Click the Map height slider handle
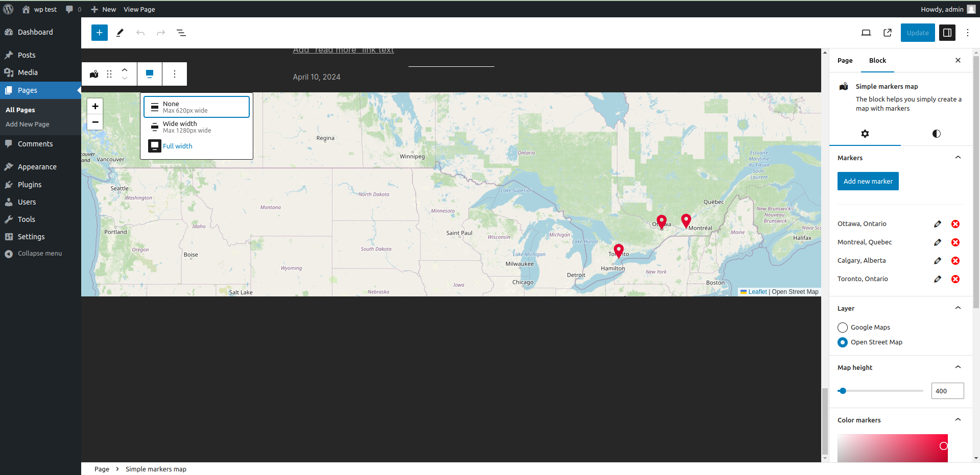 click(x=843, y=391)
